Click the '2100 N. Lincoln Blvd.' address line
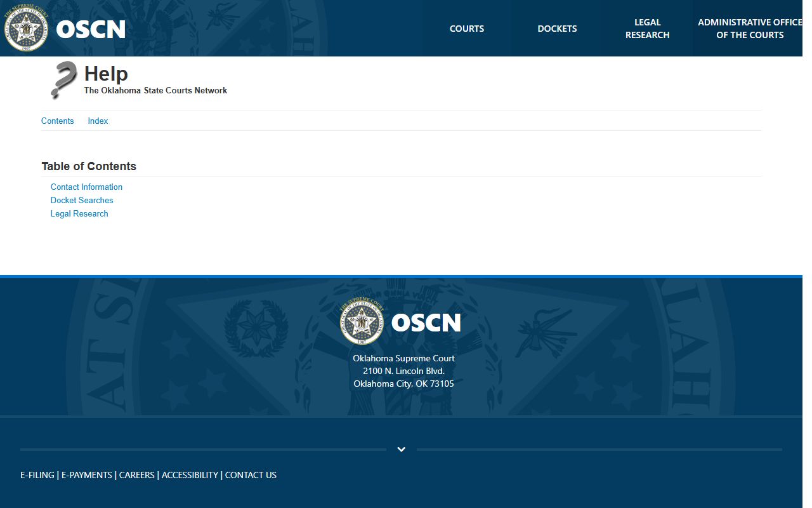812x508 pixels. (x=403, y=371)
